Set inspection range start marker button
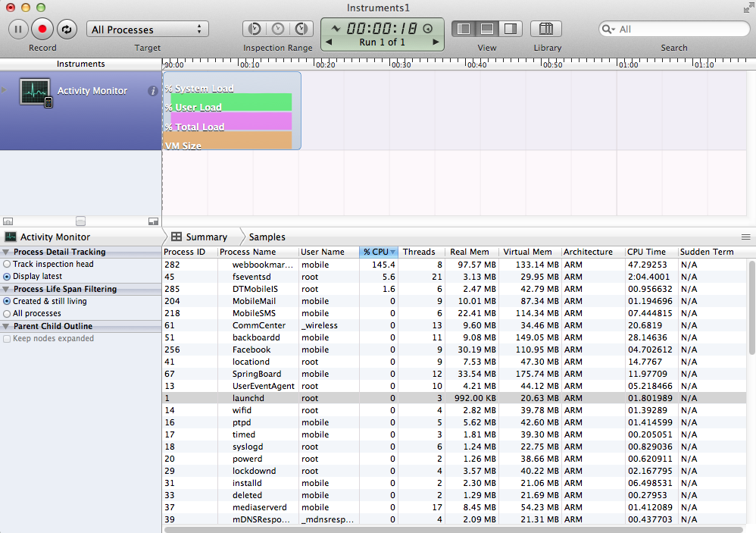Screen dimensions: 756x533 tap(255, 29)
